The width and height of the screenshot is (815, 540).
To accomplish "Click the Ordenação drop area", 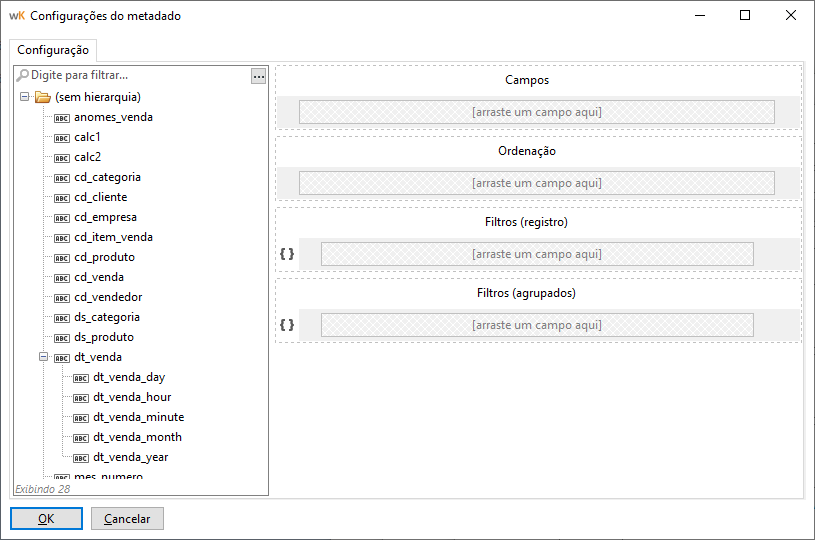I will pos(537,183).
